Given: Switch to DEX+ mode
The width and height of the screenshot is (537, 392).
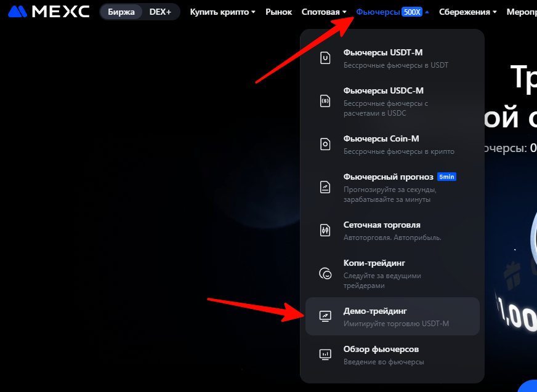Looking at the screenshot, I should (160, 12).
